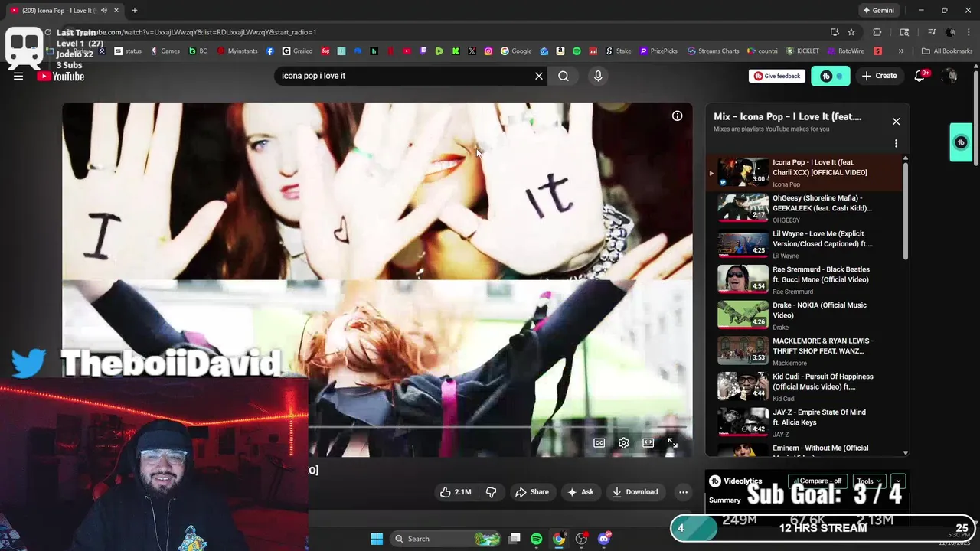Switch to theater mode
The image size is (980, 551).
[648, 442]
